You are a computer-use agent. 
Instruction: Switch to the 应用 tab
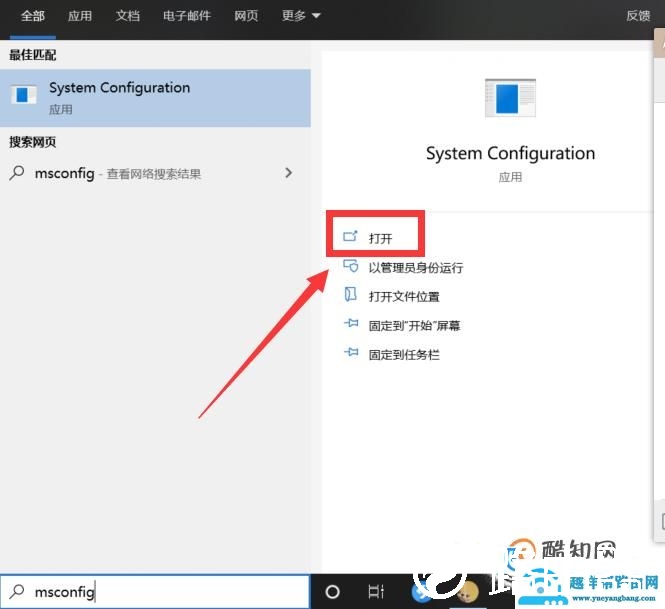coord(80,16)
